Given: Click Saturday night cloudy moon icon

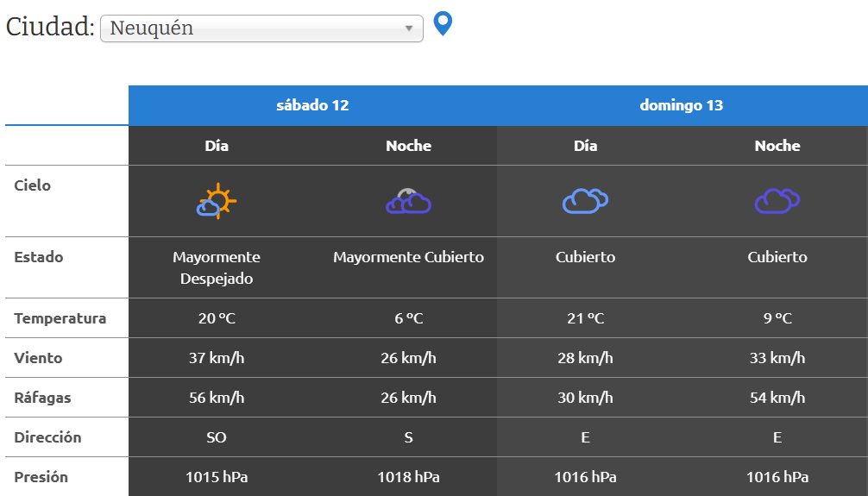Looking at the screenshot, I should (x=408, y=201).
